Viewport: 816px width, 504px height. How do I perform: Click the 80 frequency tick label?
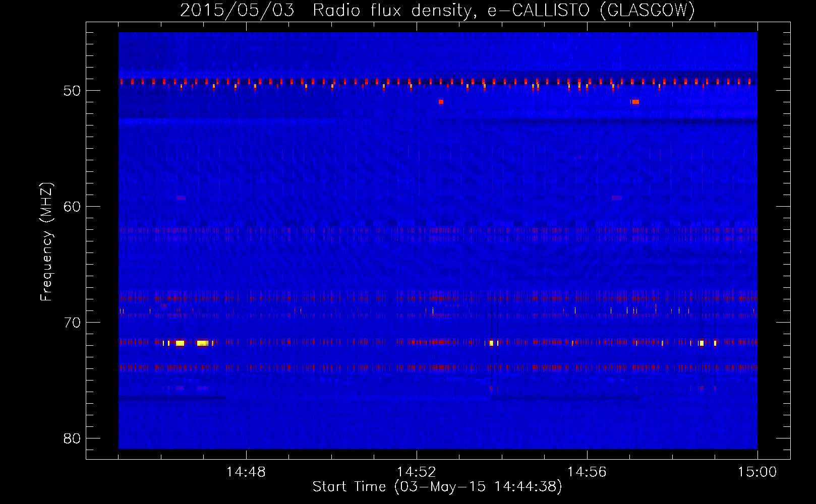[x=72, y=438]
